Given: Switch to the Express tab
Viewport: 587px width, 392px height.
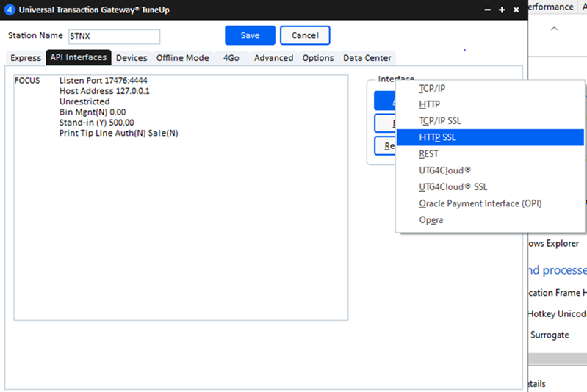Looking at the screenshot, I should [26, 58].
